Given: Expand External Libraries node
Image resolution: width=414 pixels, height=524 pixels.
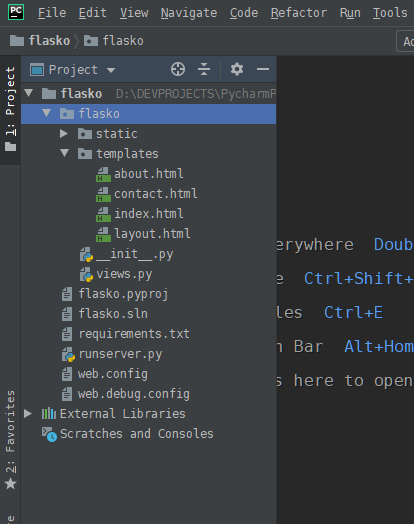Looking at the screenshot, I should click(x=28, y=413).
